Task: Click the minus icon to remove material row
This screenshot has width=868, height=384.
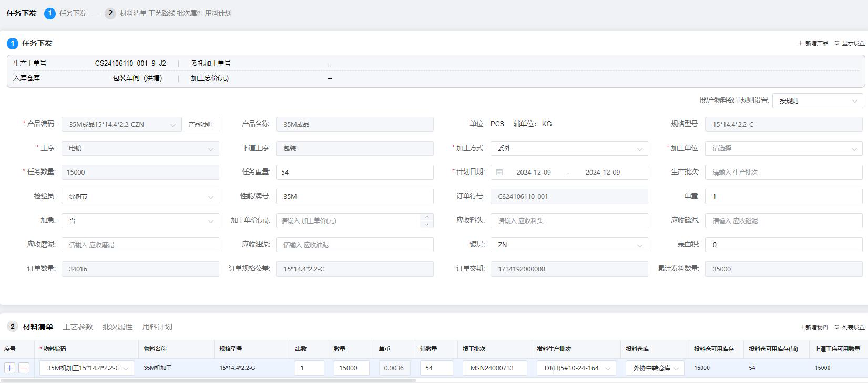Action: (24, 368)
